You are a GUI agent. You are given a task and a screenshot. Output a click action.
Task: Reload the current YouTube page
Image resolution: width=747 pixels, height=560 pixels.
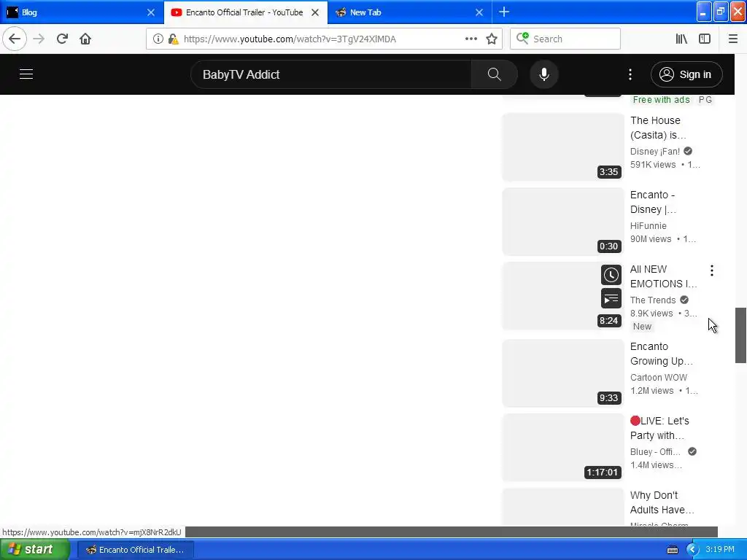[x=63, y=39]
